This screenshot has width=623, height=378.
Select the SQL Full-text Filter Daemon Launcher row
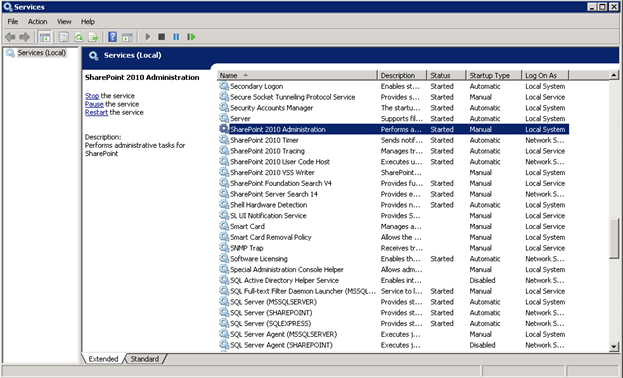394,291
